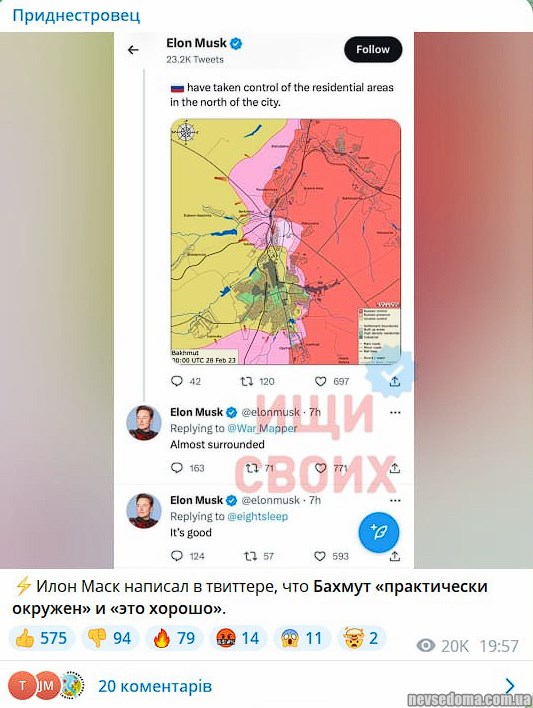Expand the 20 comments chevron arrow
Viewport: 533px width, 708px height.
pyautogui.click(x=510, y=685)
